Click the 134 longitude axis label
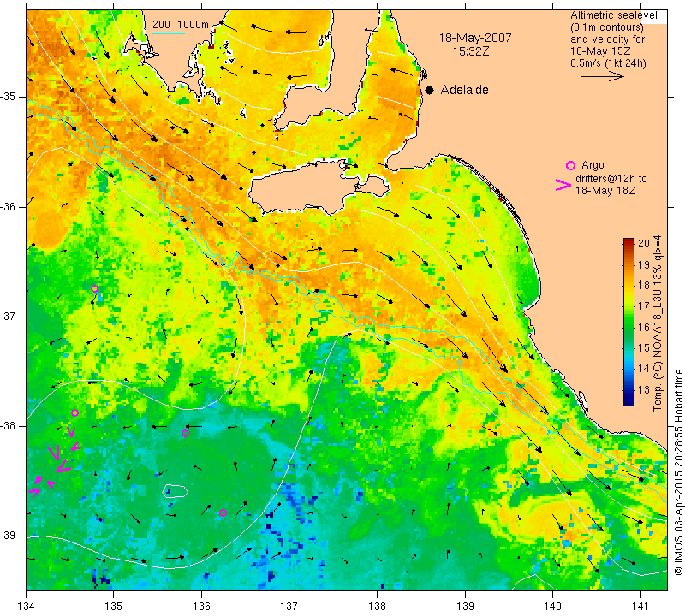The width and height of the screenshot is (685, 616). tap(27, 607)
